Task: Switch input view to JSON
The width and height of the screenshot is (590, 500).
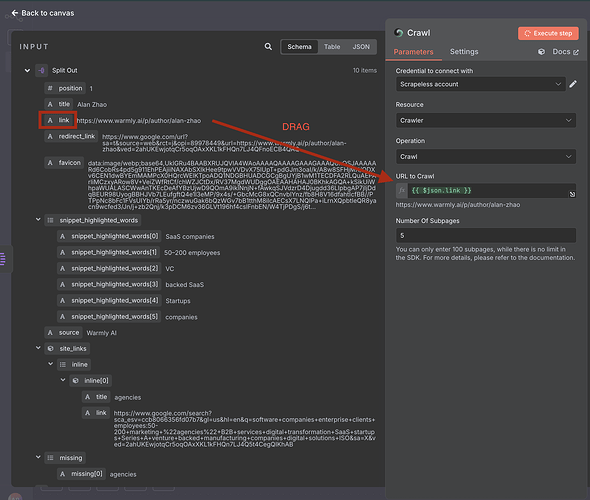Action: click(361, 47)
